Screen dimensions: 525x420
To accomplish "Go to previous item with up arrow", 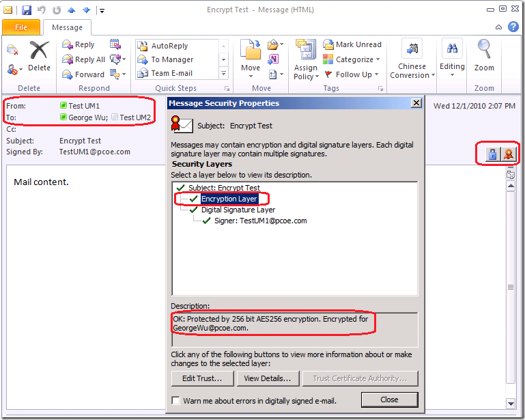I will click(71, 10).
